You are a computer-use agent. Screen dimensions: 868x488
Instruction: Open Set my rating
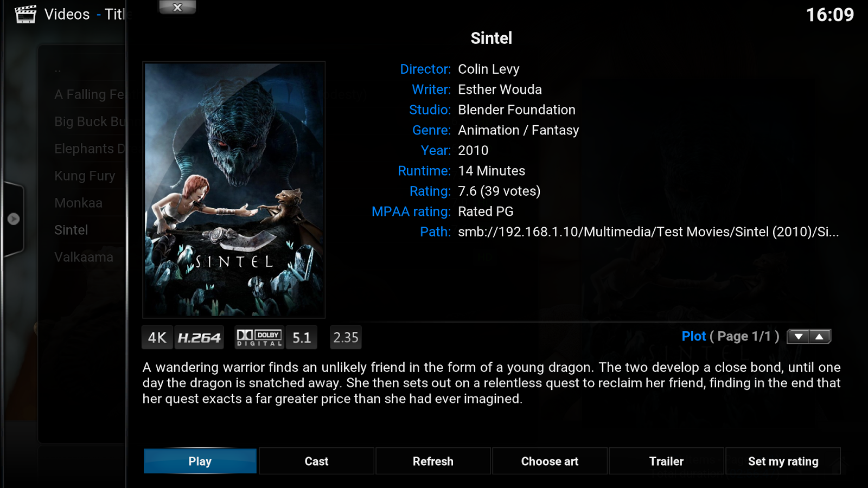tap(783, 461)
